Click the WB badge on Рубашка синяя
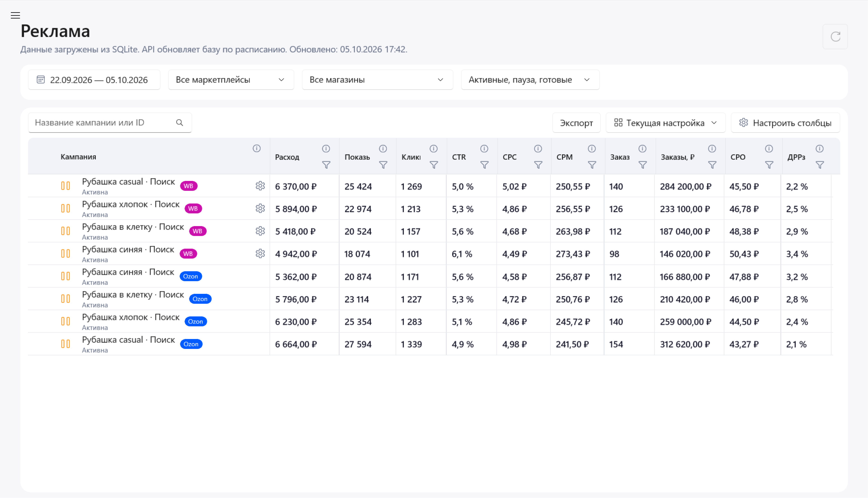This screenshot has height=498, width=868. pos(188,254)
